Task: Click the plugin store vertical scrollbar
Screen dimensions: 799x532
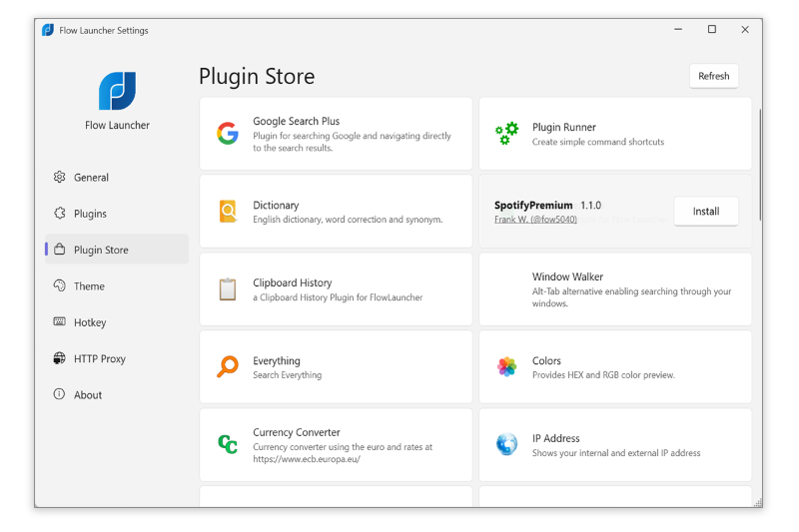Action: coord(760,165)
